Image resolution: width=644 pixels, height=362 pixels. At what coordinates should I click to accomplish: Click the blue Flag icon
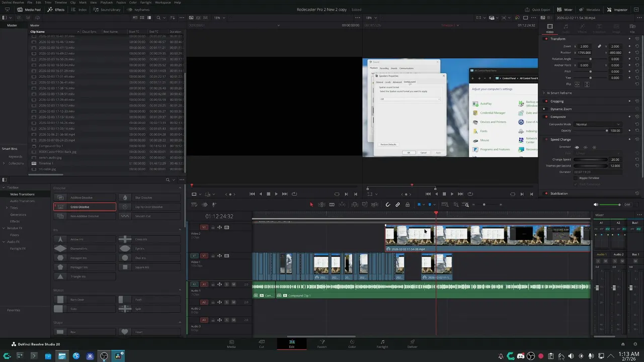point(419,205)
